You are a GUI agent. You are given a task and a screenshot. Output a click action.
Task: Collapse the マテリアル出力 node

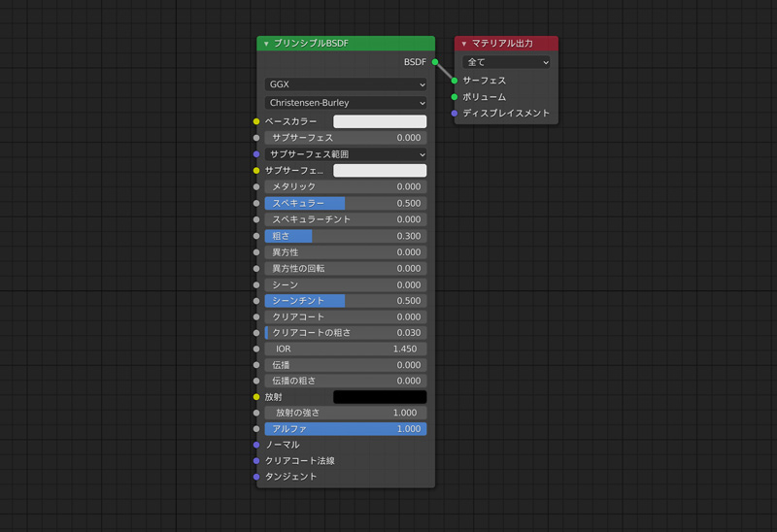coord(464,44)
